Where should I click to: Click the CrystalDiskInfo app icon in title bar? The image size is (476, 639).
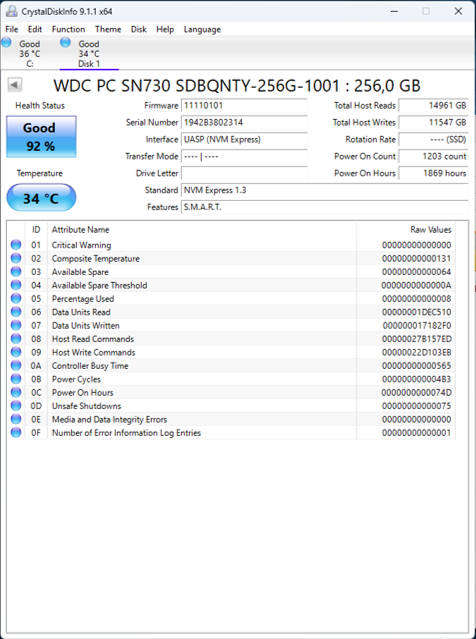(11, 11)
